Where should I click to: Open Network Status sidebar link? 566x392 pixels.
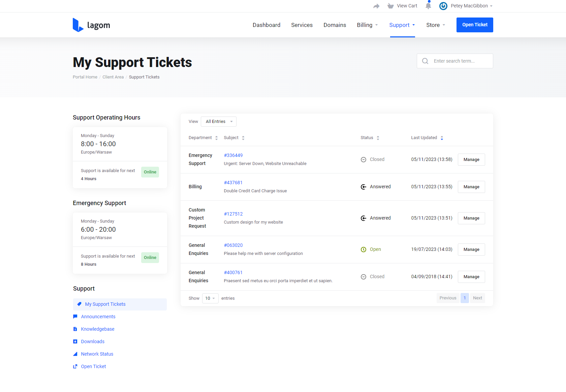[97, 354]
